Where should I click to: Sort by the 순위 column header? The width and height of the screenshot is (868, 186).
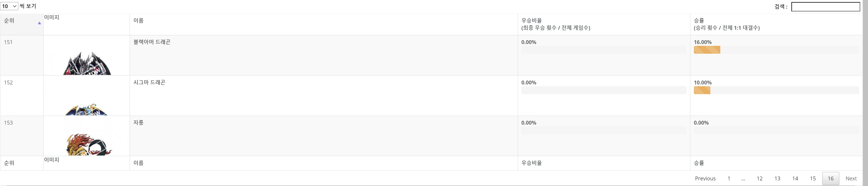tap(22, 24)
